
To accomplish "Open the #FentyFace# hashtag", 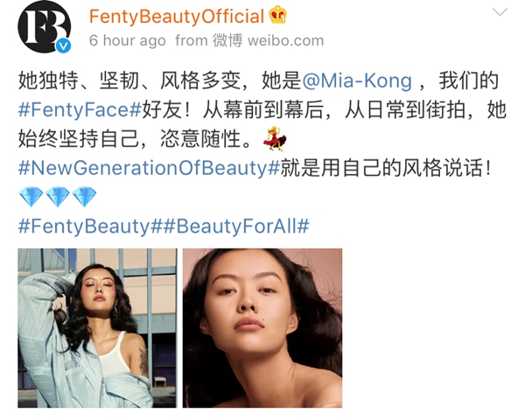I will pyautogui.click(x=80, y=110).
